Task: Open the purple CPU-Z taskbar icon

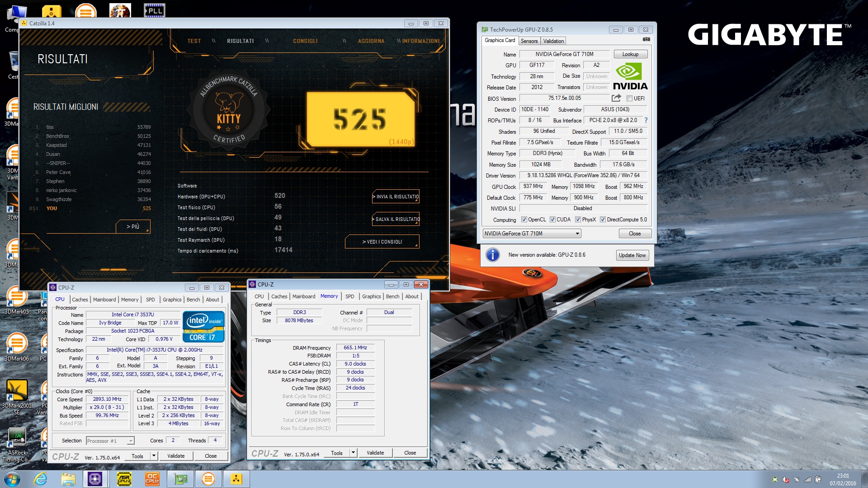Action: [95, 479]
